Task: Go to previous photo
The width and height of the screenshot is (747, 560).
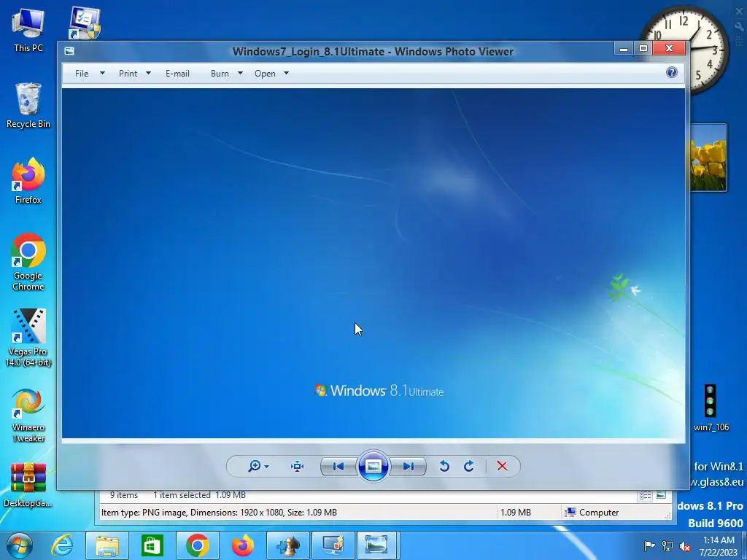Action: tap(338, 466)
